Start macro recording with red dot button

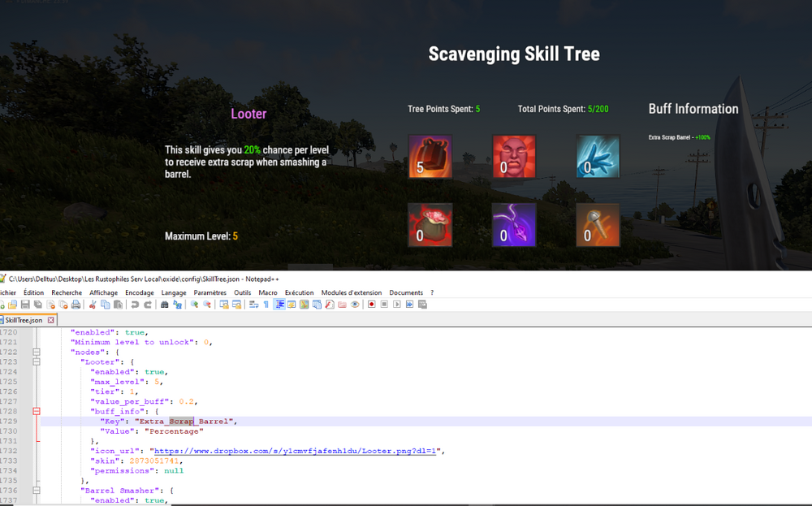tap(372, 305)
